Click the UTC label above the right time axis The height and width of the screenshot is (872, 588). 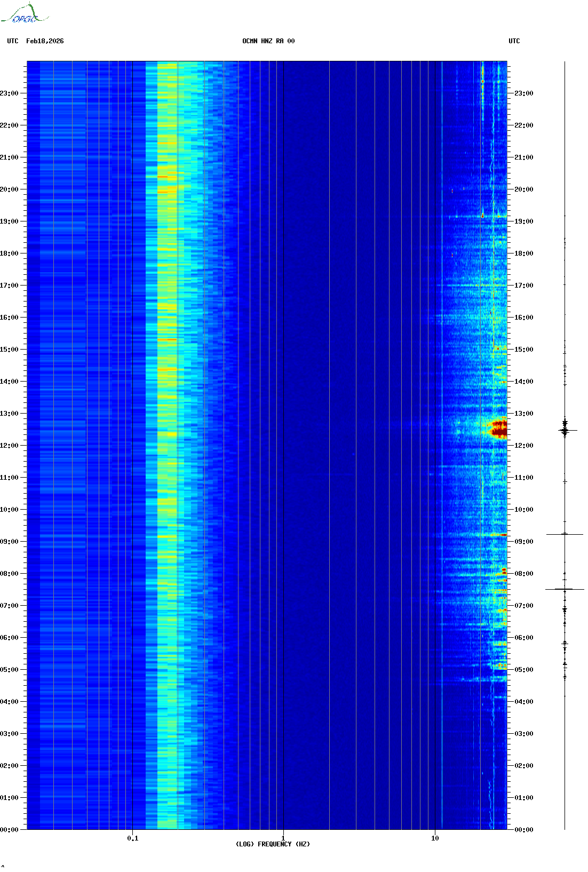coord(514,41)
